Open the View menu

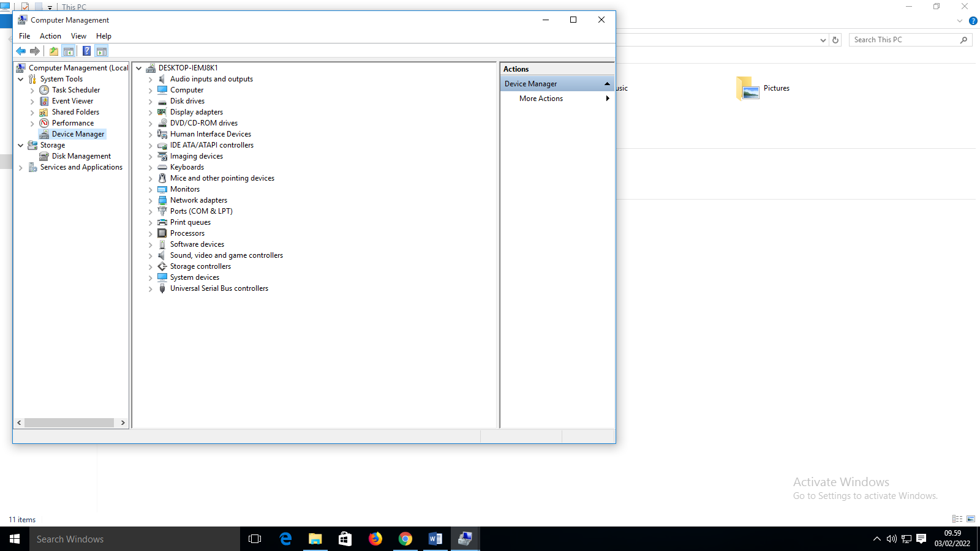78,36
